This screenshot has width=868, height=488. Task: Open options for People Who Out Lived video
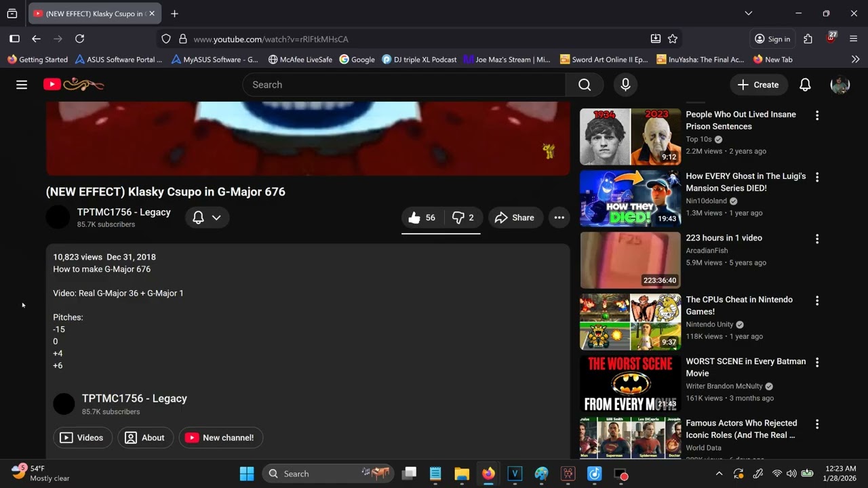[x=817, y=116]
